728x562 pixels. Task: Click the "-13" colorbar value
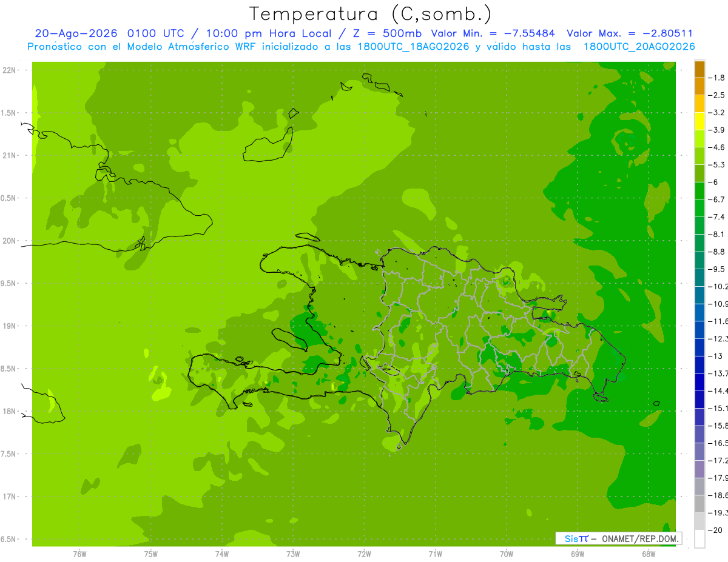point(715,356)
